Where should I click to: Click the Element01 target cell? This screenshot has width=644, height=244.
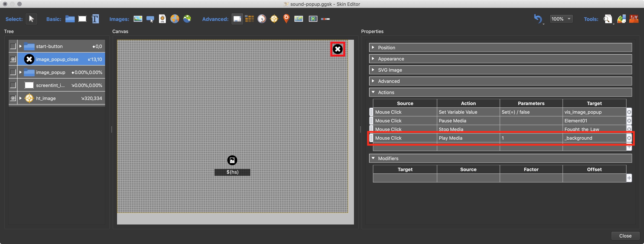594,121
